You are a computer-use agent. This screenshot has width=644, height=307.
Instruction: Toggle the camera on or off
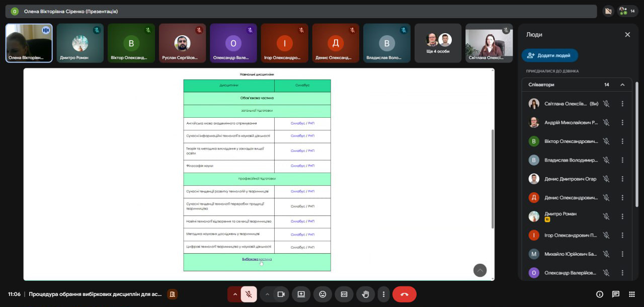[281, 294]
